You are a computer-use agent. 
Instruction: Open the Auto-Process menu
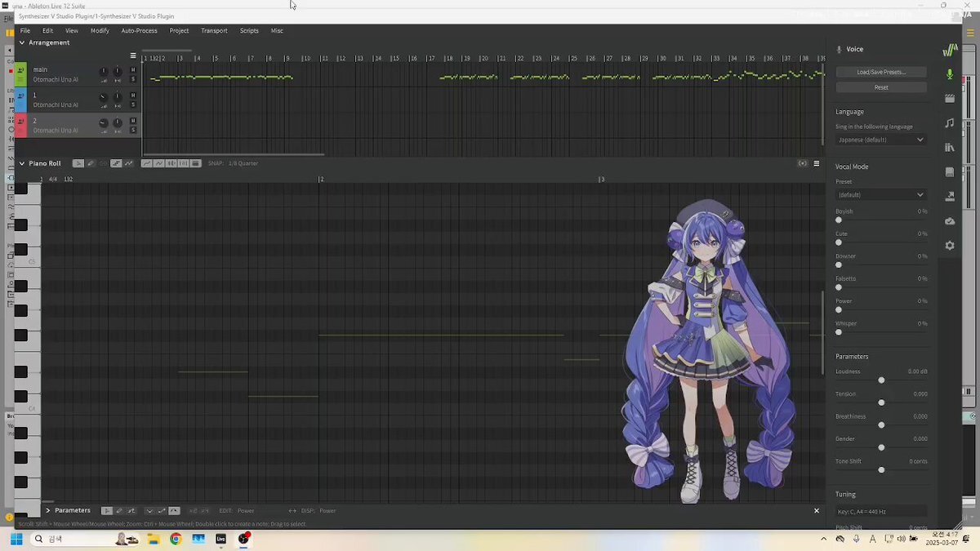click(139, 30)
